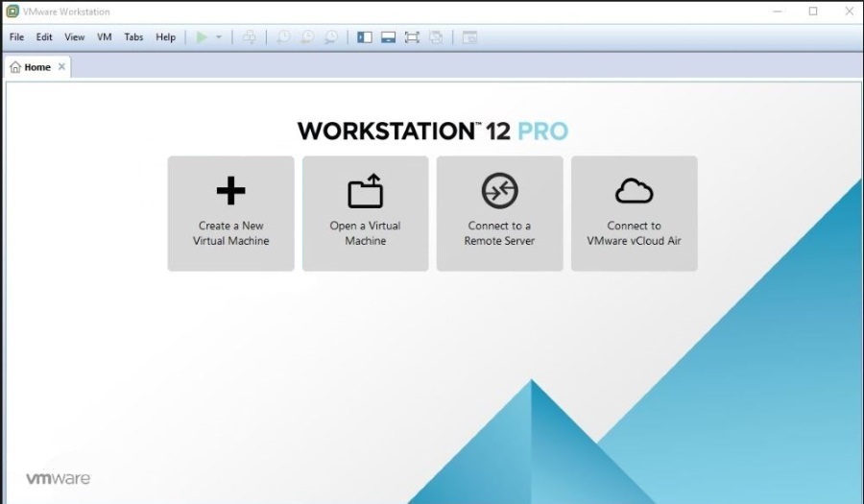Enter full screen mode icon
Screen dimensions: 864x504
(x=412, y=37)
